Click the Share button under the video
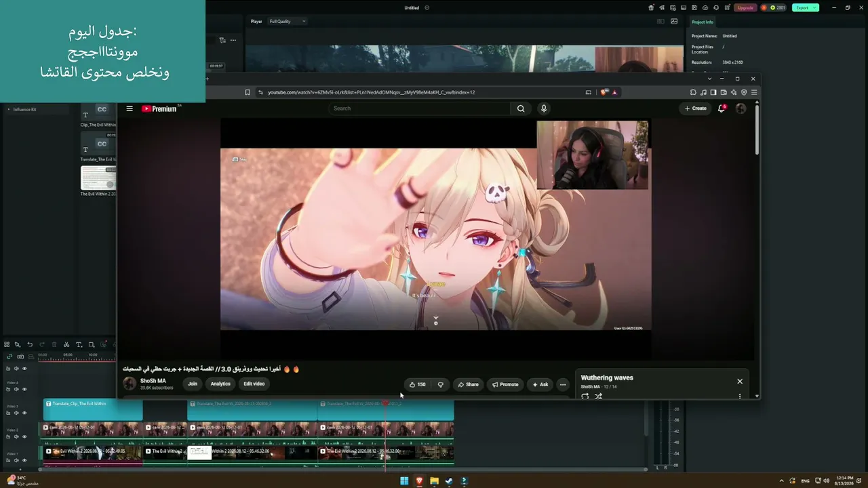Screen dimensions: 868x488 468,384
